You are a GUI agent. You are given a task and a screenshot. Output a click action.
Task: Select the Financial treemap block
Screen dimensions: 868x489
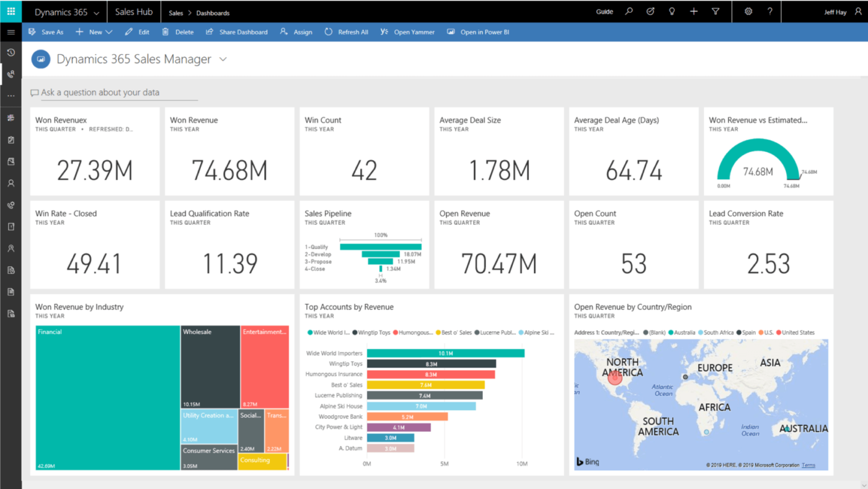[108, 398]
